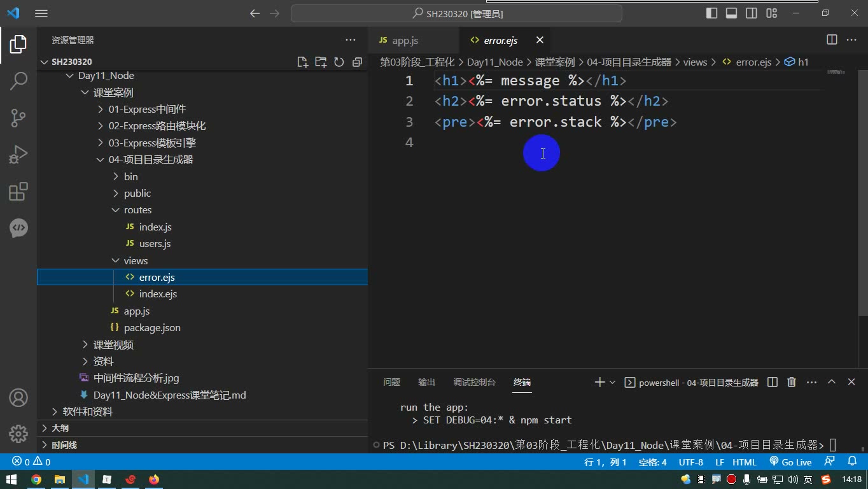
Task: Close the error.ejs editor tab
Action: (540, 40)
